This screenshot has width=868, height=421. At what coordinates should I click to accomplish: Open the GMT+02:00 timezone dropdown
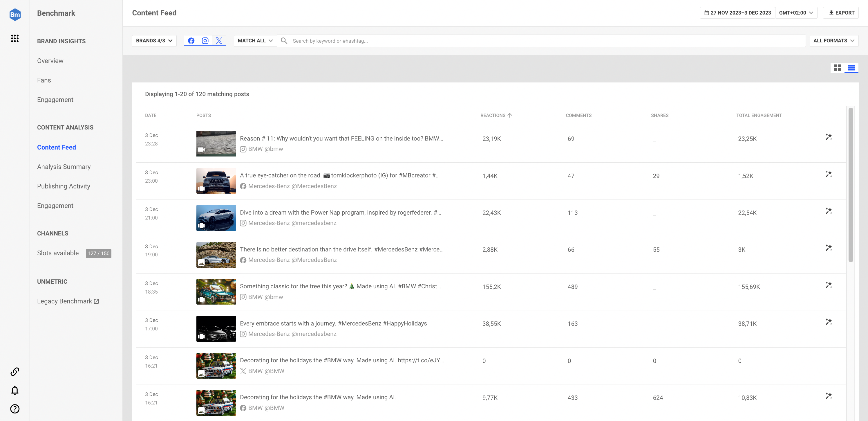tap(796, 13)
